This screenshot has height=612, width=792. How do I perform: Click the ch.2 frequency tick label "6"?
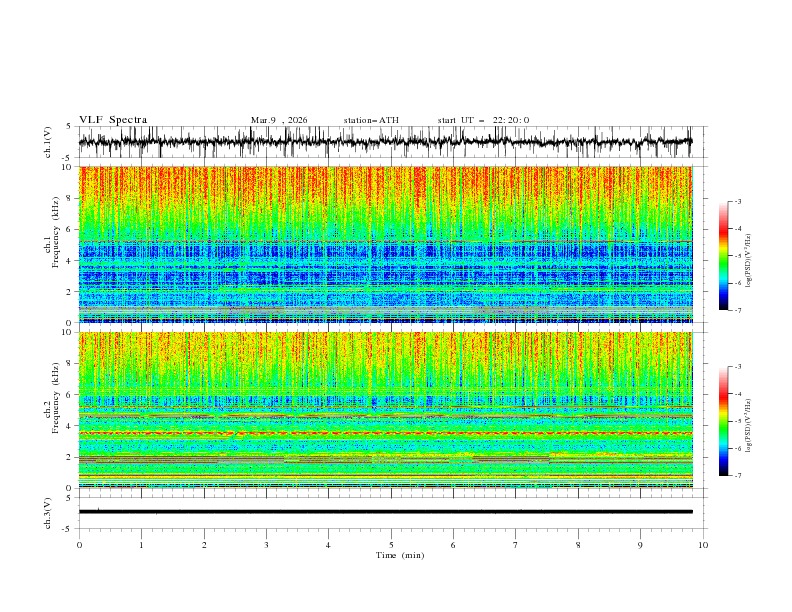70,395
